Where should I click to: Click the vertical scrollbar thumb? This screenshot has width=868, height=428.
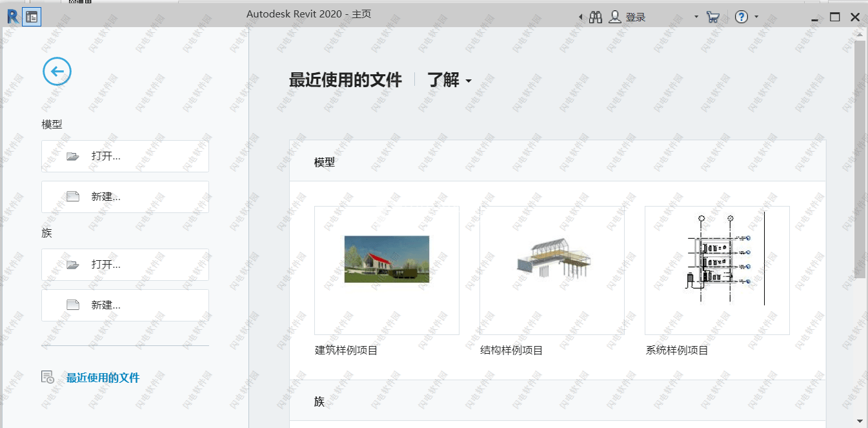coord(860,159)
